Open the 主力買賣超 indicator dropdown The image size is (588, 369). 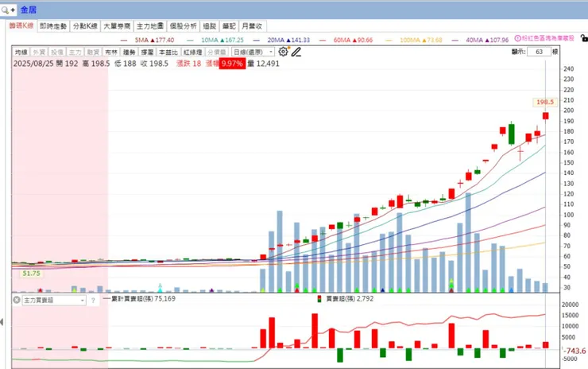pyautogui.click(x=54, y=301)
